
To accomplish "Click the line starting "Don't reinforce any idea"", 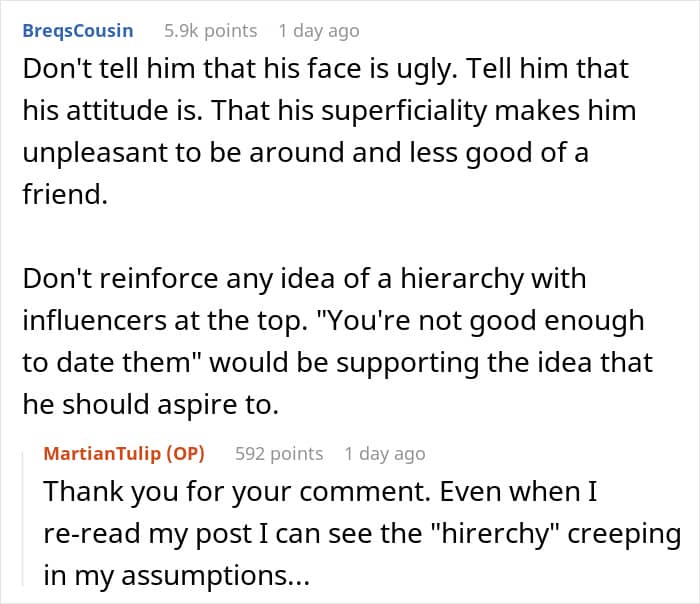I will pyautogui.click(x=304, y=279).
